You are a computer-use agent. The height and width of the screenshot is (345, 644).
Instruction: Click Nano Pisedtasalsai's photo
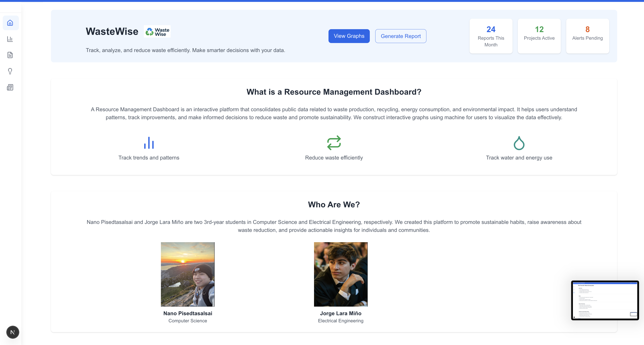point(187,274)
